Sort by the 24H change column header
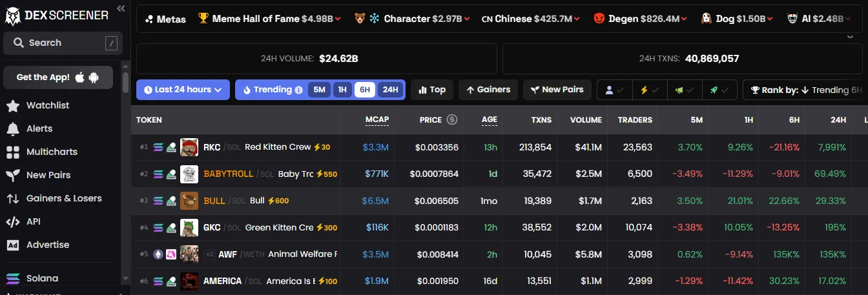 point(838,120)
